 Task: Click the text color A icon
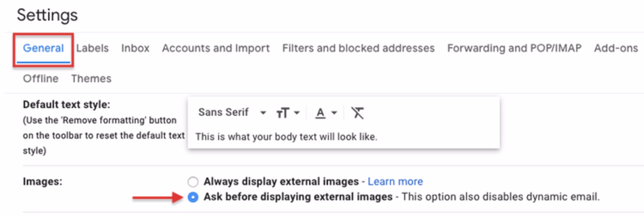tap(320, 113)
